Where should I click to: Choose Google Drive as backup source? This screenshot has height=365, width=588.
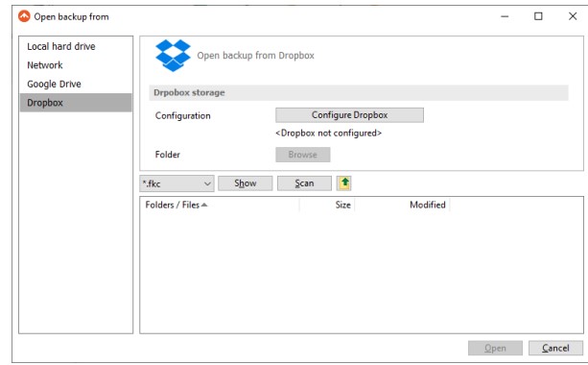(76, 85)
